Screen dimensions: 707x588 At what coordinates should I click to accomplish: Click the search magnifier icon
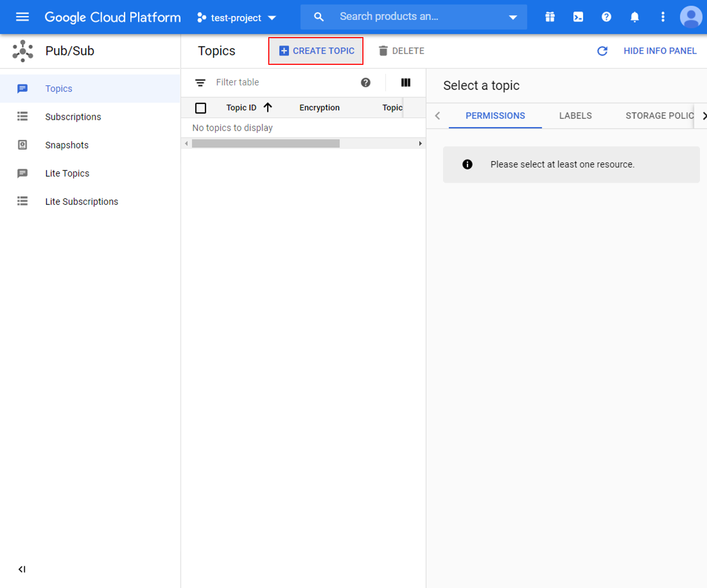pyautogui.click(x=318, y=17)
